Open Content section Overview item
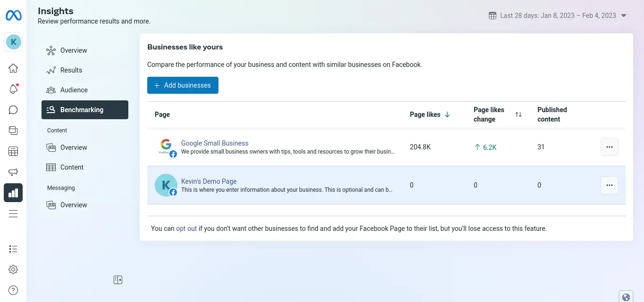Image resolution: width=644 pixels, height=302 pixels. [85, 147]
